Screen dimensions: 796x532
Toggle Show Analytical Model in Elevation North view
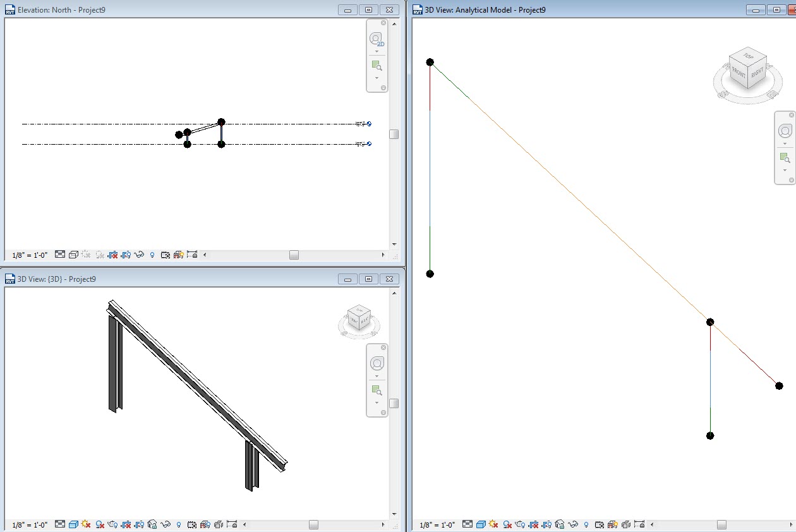[x=179, y=255]
